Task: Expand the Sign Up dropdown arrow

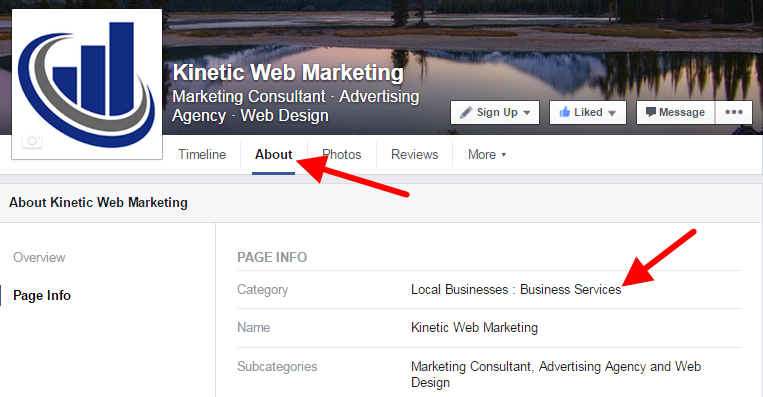Action: coord(527,113)
